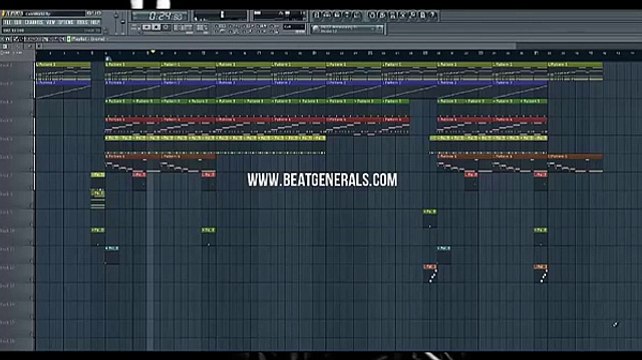Toggle the mute switch on Track 7
This screenshot has width=642, height=360.
tap(31, 188)
